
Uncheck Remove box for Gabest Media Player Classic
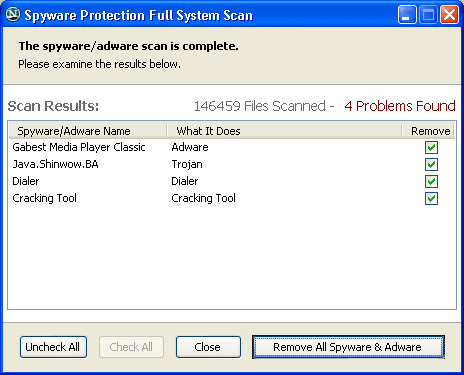tap(431, 147)
